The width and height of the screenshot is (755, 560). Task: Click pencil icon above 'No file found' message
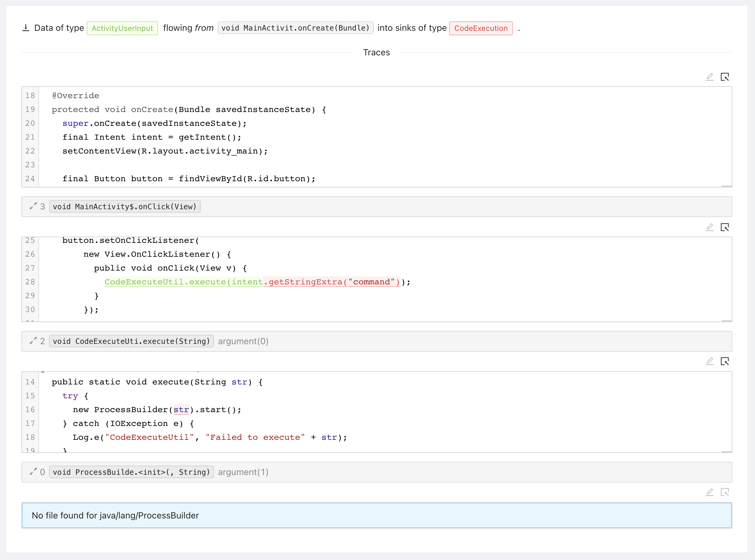[710, 492]
